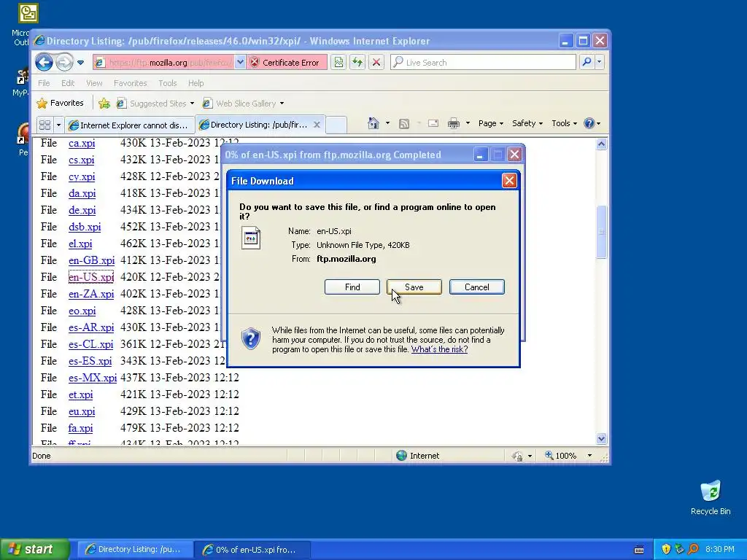Click the Home icon in command bar
Viewport: 747px width, 560px height.
coord(373,123)
